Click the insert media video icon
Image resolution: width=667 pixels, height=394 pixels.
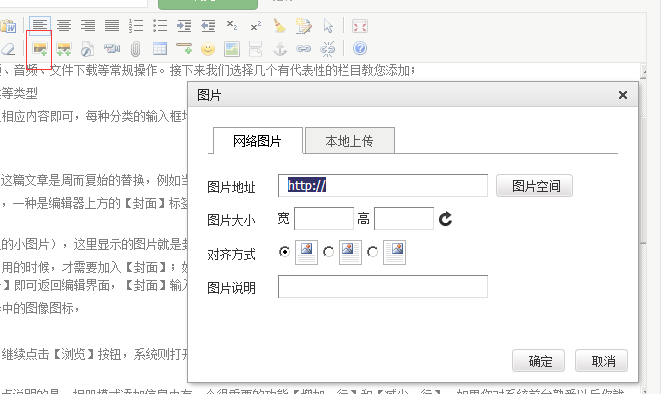coord(112,49)
